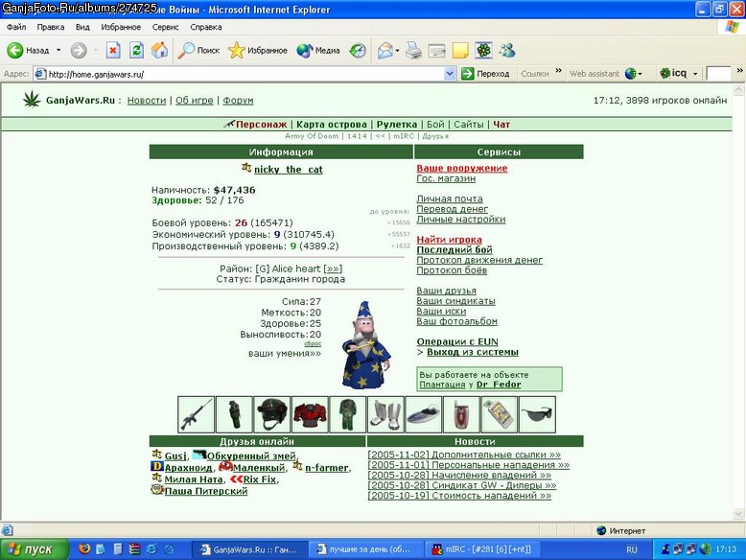Click the green flower ICQ toolbar icon
The height and width of the screenshot is (560, 746).
point(484,50)
